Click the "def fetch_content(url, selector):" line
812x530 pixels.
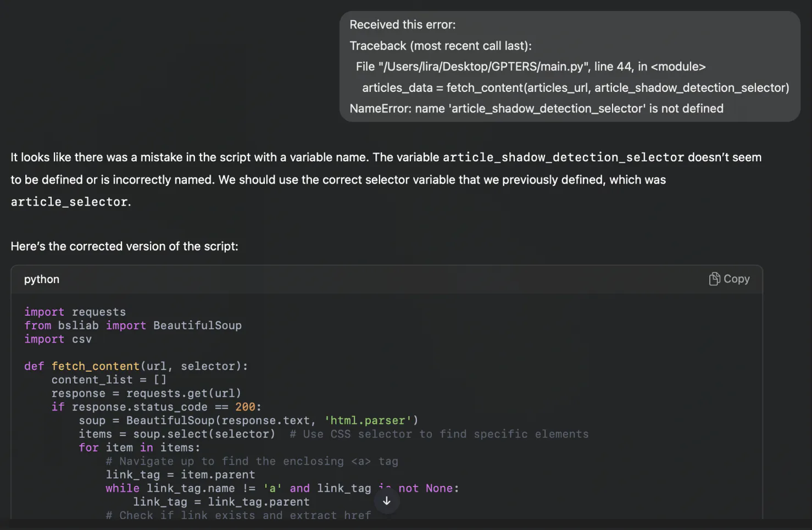(136, 366)
